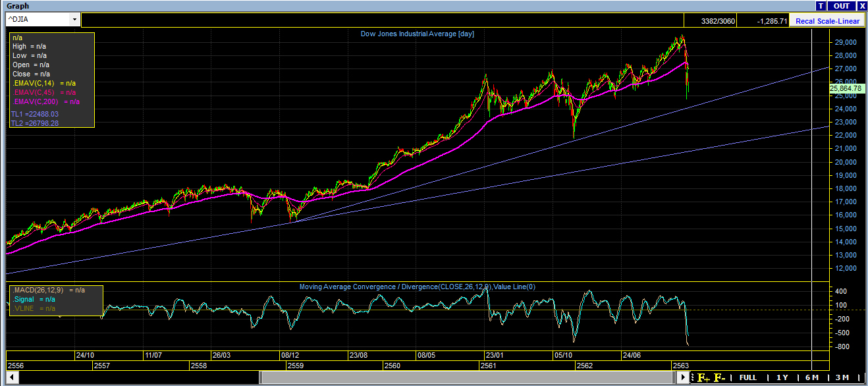Click the OUT button in title bar
868x386 pixels.
841,6
